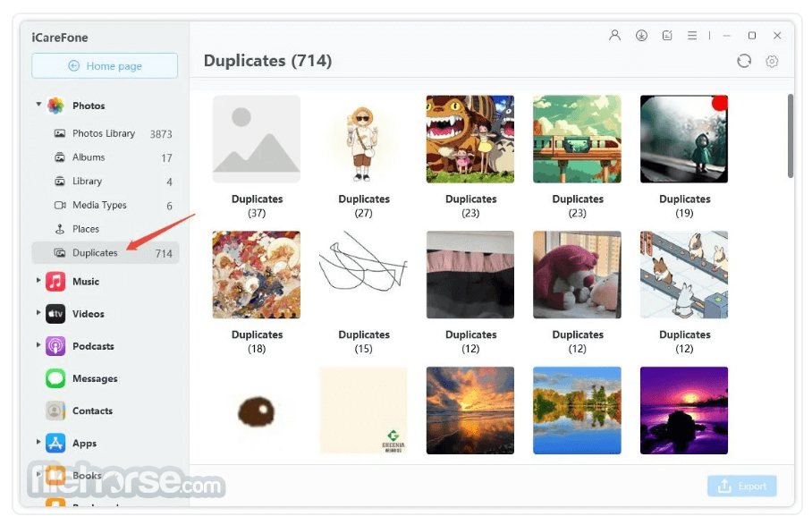This screenshot has height=525, width=812.
Task: Open Totoro catbus Duplicates (23) thumbnail
Action: pyautogui.click(x=470, y=139)
